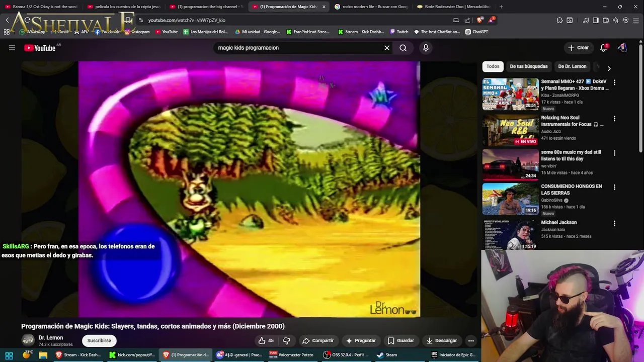This screenshot has height=362, width=644.
Task: Open File Explorer from the taskbar
Action: [43, 355]
